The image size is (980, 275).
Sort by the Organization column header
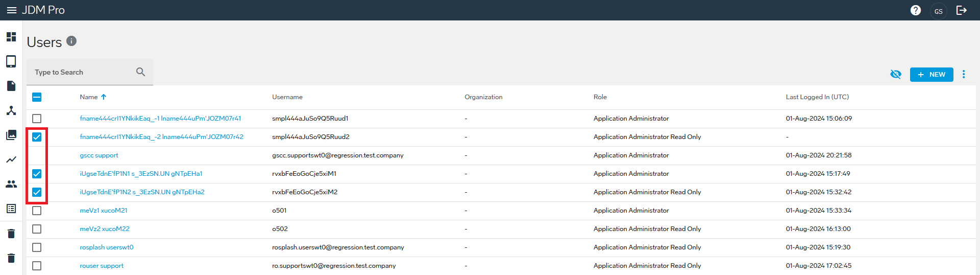(483, 97)
